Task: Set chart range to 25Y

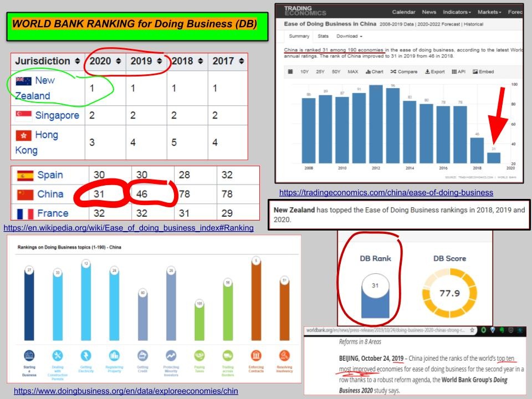Action: tap(320, 71)
